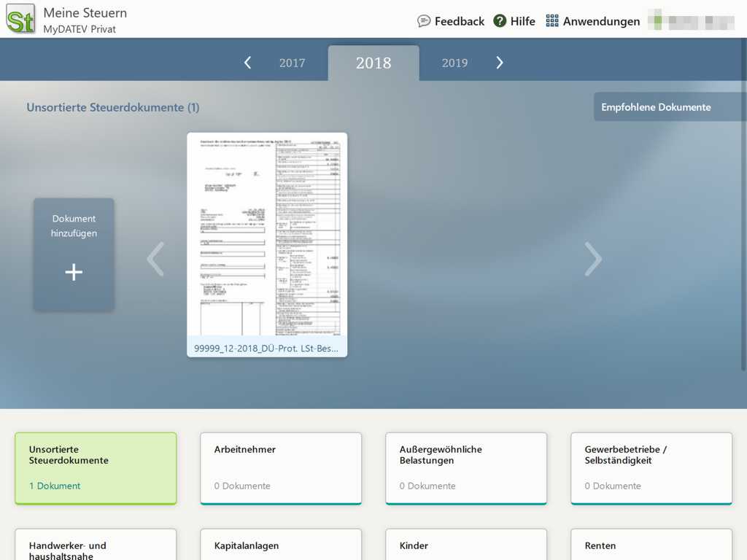Open the Gewerbebetriebe / Selbständigkeit card
The height and width of the screenshot is (560, 747).
[651, 468]
